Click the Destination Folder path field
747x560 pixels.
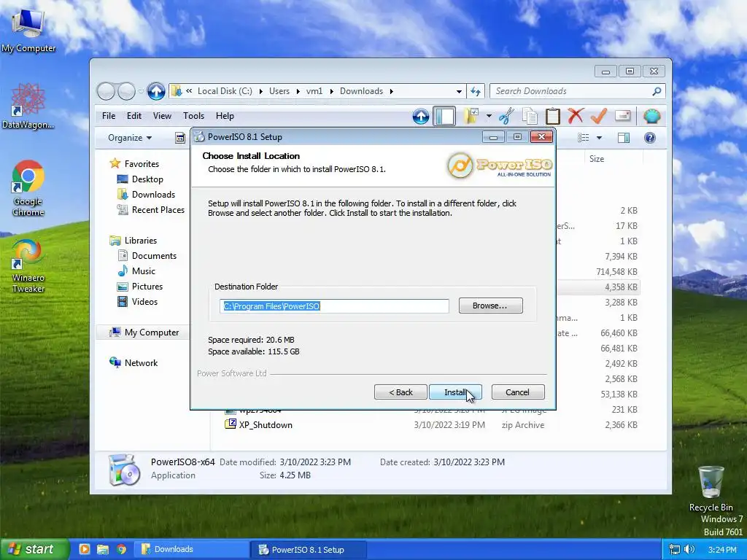(x=334, y=306)
